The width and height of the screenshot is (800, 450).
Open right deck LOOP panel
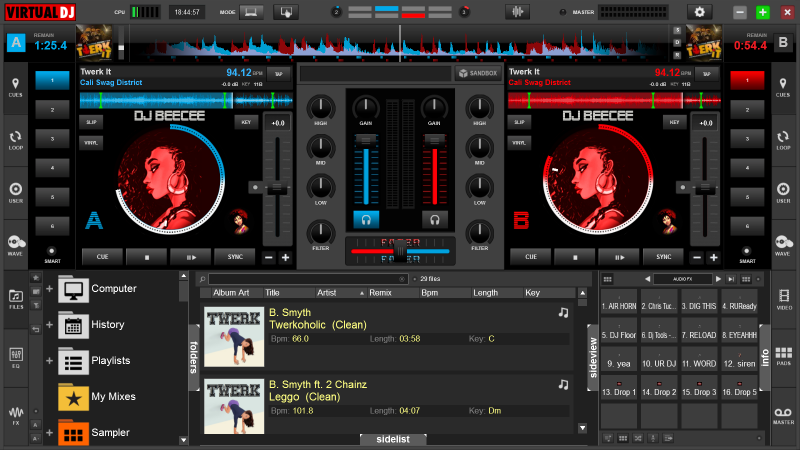click(x=783, y=140)
